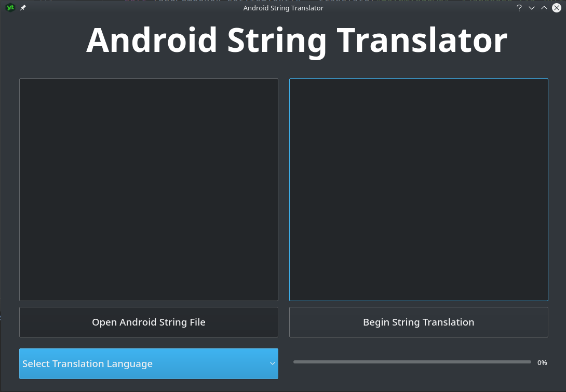The height and width of the screenshot is (392, 566).
Task: Click the yt application icon in title bar
Action: (10, 8)
